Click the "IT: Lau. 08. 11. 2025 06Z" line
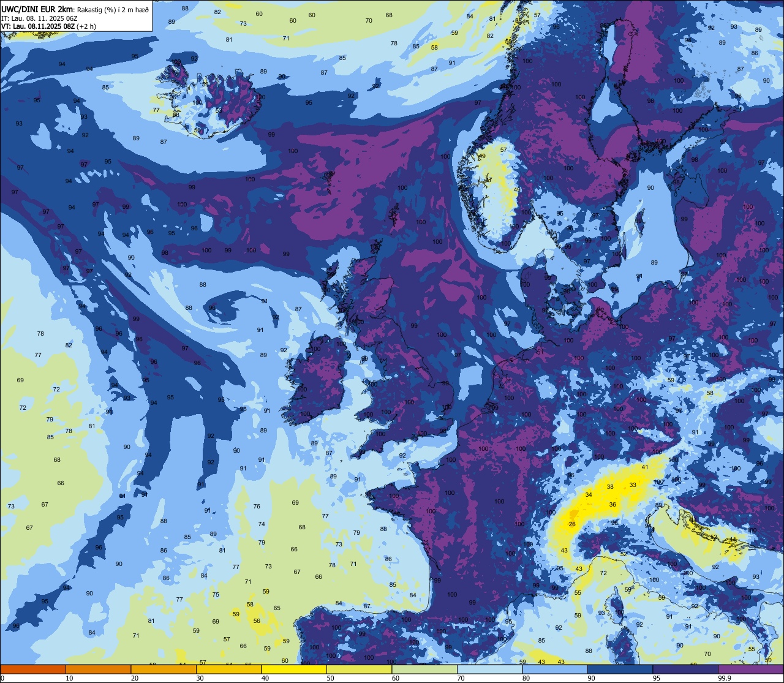 39,18
